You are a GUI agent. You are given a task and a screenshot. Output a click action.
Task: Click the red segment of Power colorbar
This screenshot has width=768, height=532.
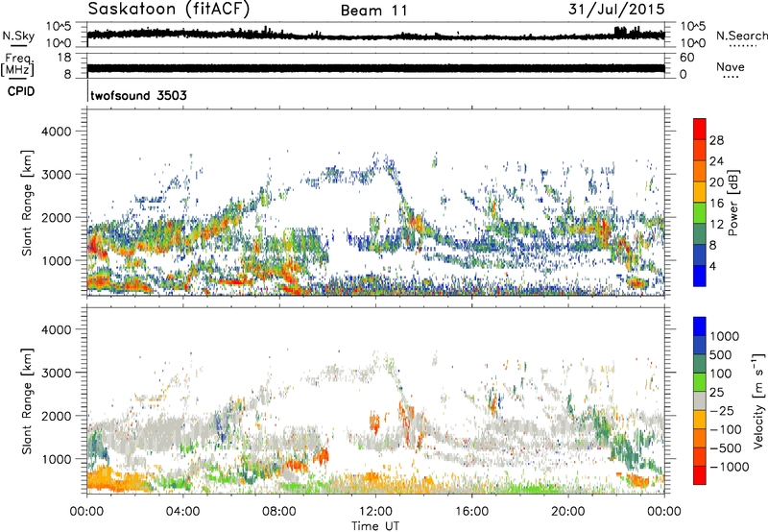coord(700,129)
